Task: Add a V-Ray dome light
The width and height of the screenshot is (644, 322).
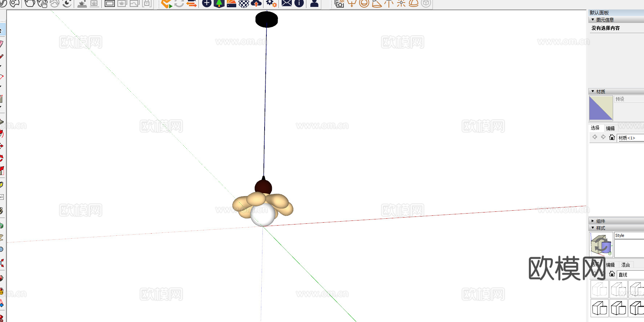Action: (x=414, y=4)
